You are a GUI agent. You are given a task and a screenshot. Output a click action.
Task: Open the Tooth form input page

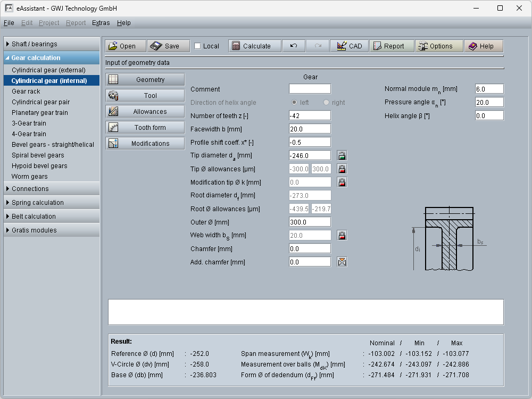(145, 128)
